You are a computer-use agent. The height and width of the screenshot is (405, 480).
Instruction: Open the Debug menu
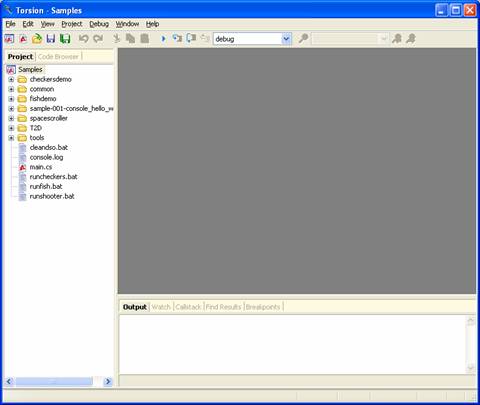[x=99, y=24]
